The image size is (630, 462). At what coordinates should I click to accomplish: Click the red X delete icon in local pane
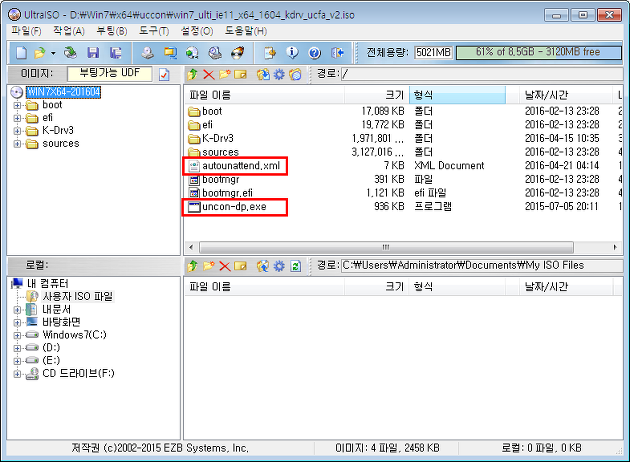coord(225,266)
